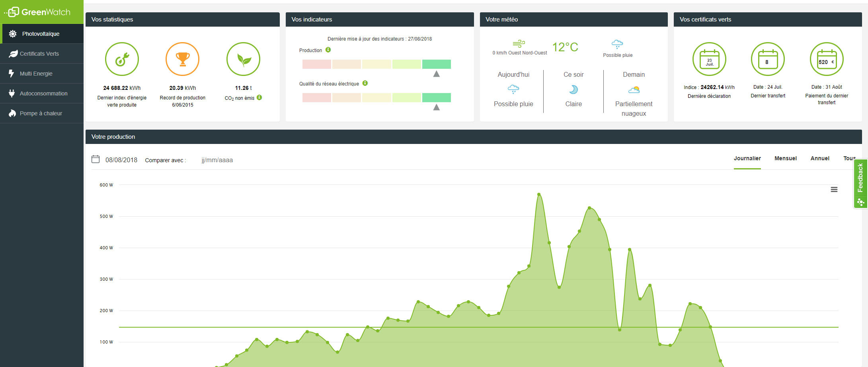Viewport: 868px width, 367px height.
Task: Click the 520 € payment icon
Action: tap(826, 59)
